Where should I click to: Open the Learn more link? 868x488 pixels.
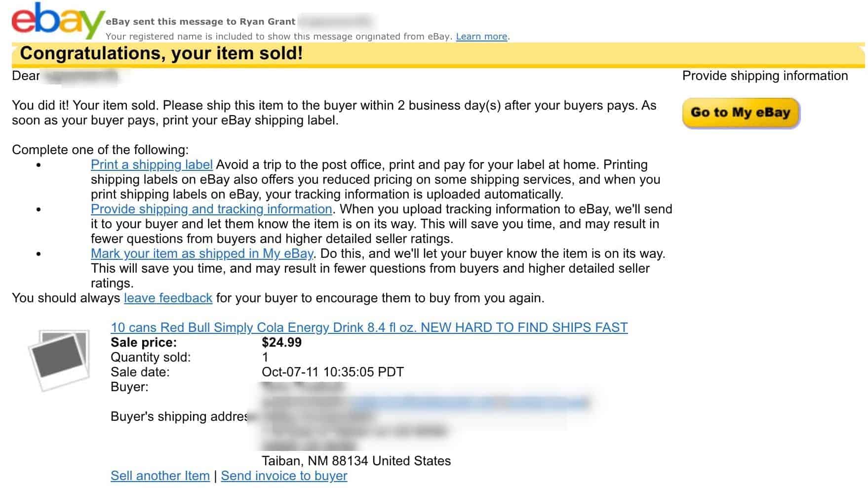pos(480,36)
